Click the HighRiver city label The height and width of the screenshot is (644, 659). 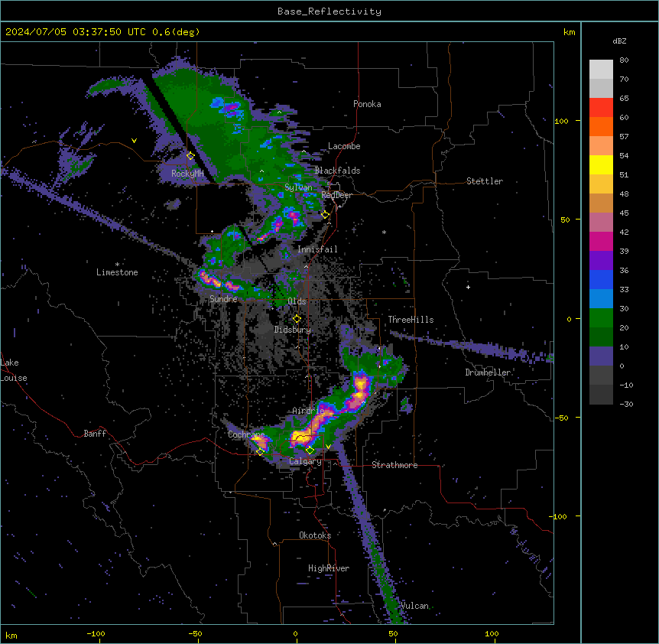329,568
